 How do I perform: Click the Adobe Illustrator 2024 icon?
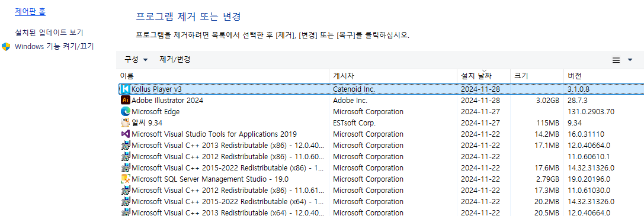pyautogui.click(x=126, y=100)
